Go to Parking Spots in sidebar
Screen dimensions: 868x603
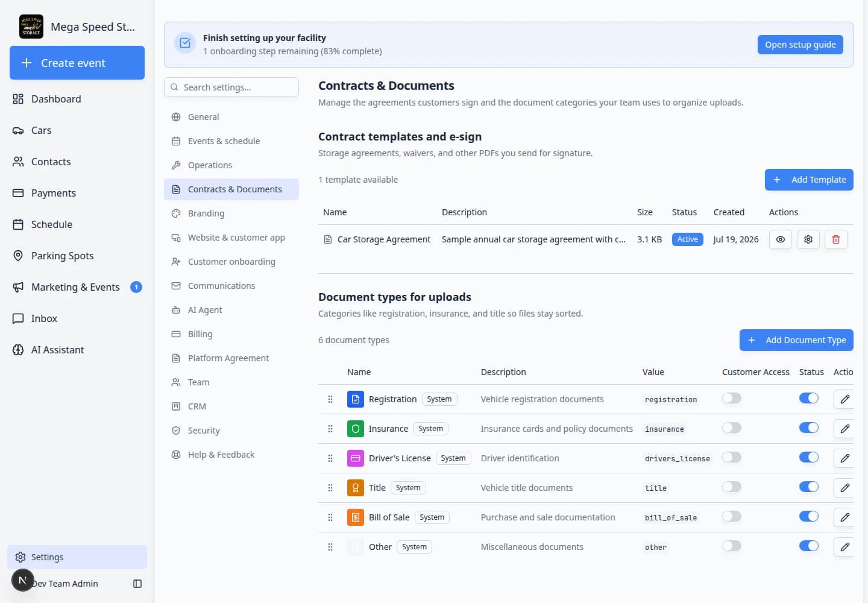tap(77, 256)
